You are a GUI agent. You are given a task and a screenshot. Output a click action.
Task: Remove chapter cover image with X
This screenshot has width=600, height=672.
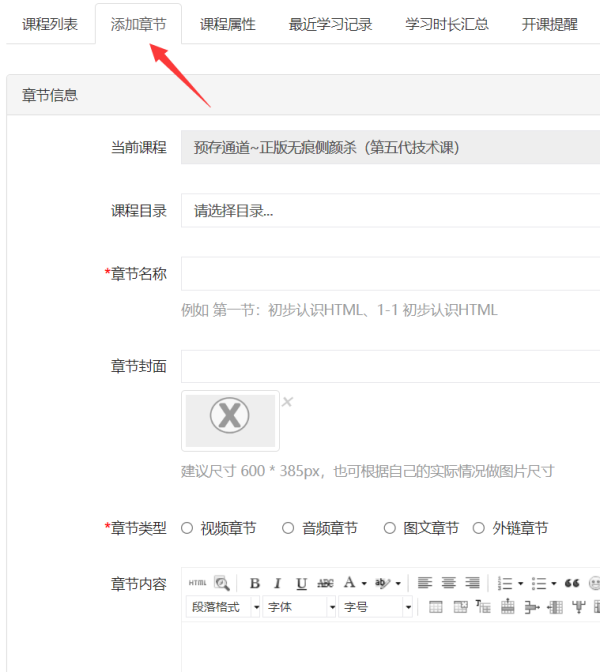(287, 402)
